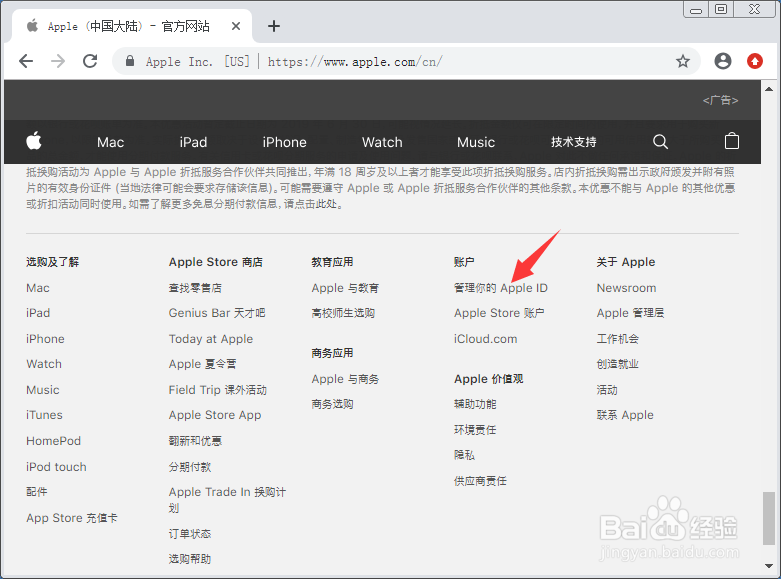Click the iPad link under 选购及了解
This screenshot has height=579, width=781.
point(38,313)
